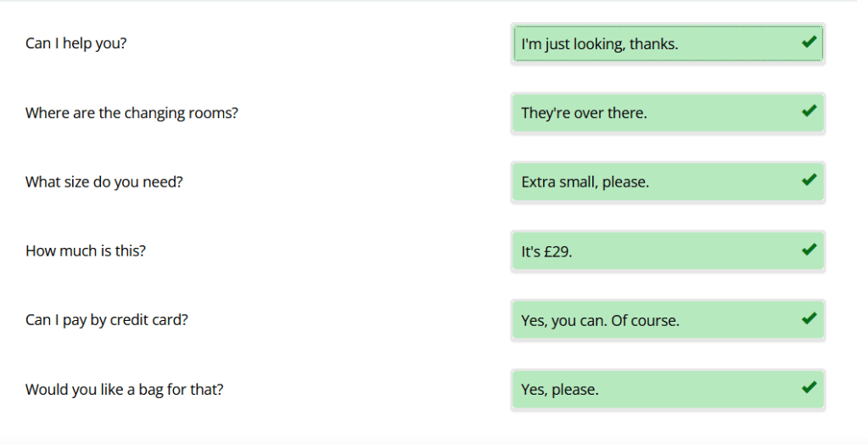Screen dimensions: 868x444
Task: Click the checkmark in the "Extra small, please." box
Action: tap(809, 180)
